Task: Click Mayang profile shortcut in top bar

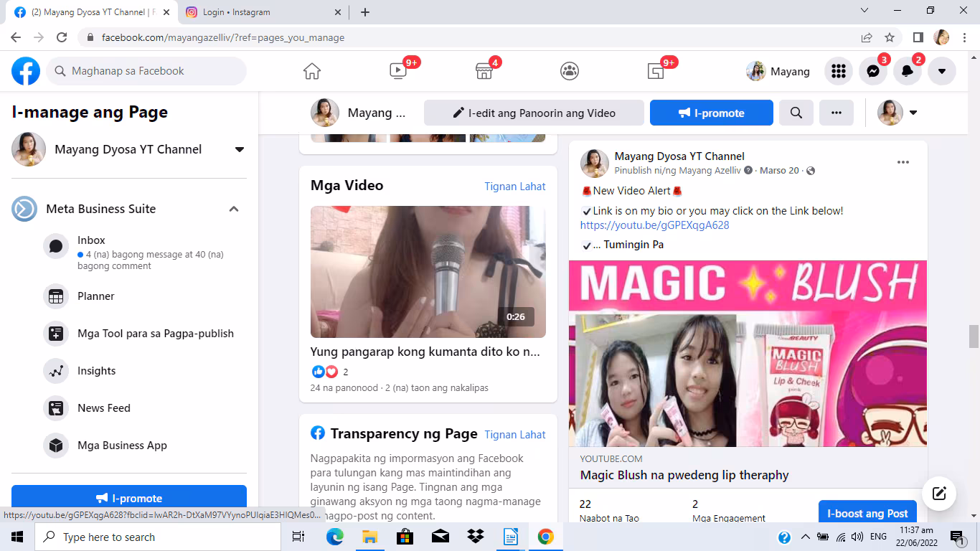Action: (778, 71)
